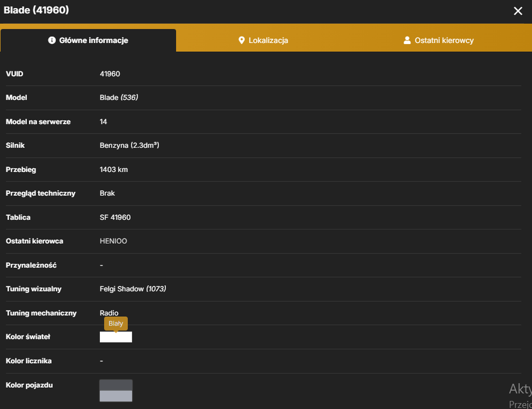Click the Felgi Shadow (1073) tuning entry
Screen dimensions: 532x409
pyautogui.click(x=132, y=289)
